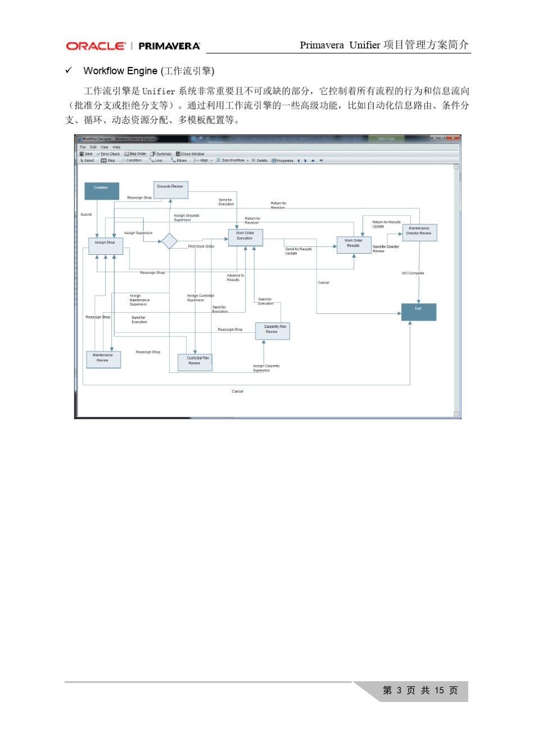Open the Properties tool

[283, 160]
